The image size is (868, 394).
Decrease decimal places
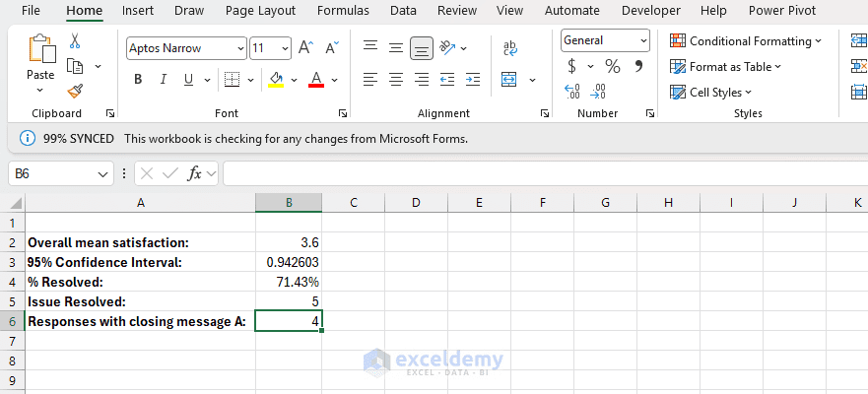pos(598,92)
